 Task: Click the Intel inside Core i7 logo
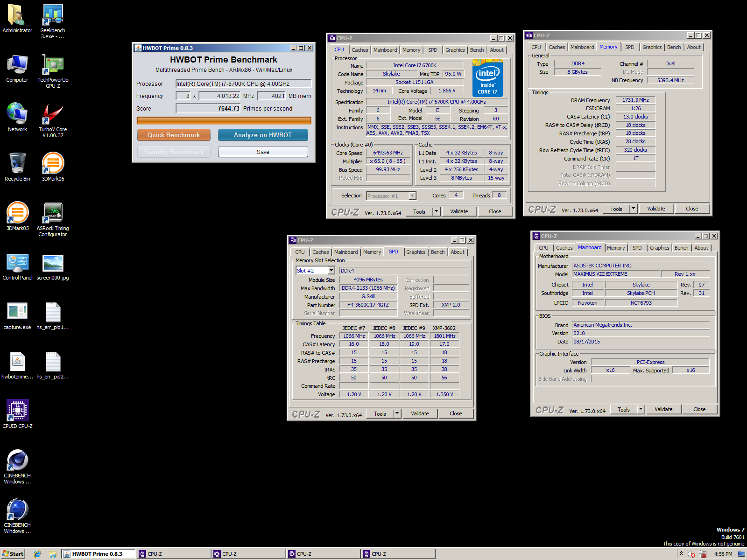(x=487, y=78)
